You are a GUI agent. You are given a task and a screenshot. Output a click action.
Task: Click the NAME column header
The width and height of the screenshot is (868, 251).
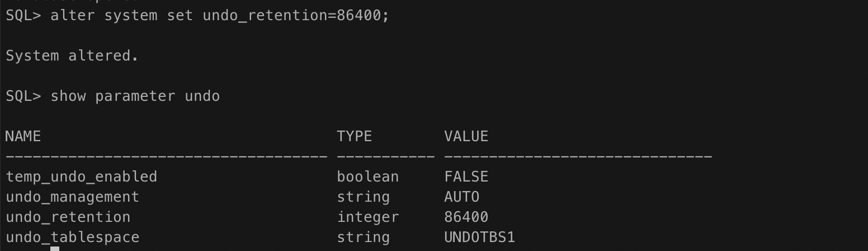[x=23, y=136]
